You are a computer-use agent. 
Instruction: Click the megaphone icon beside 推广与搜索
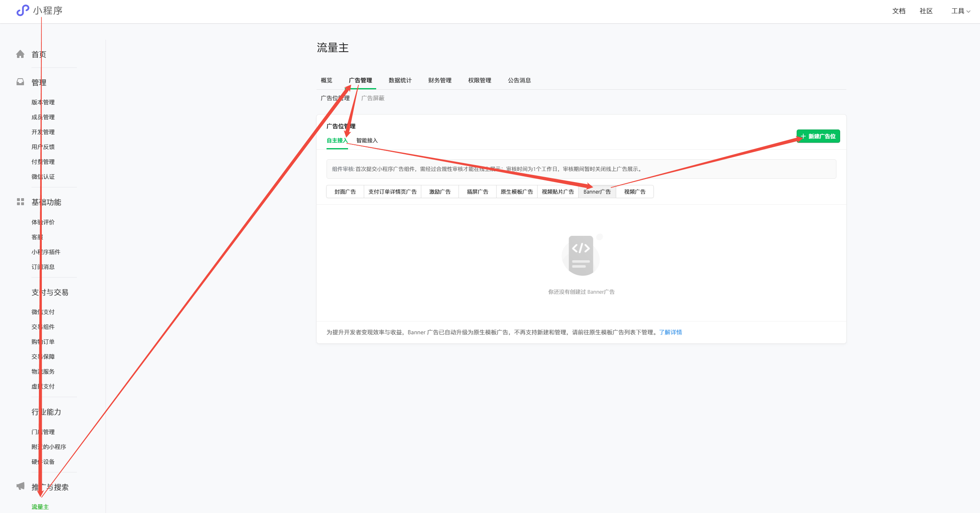[20, 486]
